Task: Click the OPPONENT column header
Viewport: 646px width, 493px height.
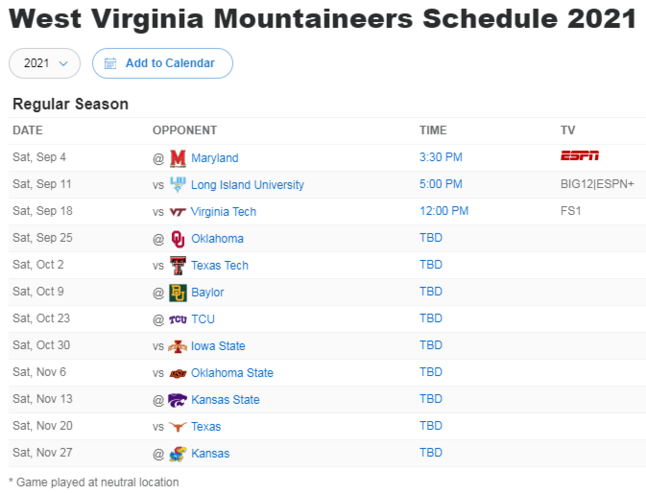Action: (x=185, y=130)
